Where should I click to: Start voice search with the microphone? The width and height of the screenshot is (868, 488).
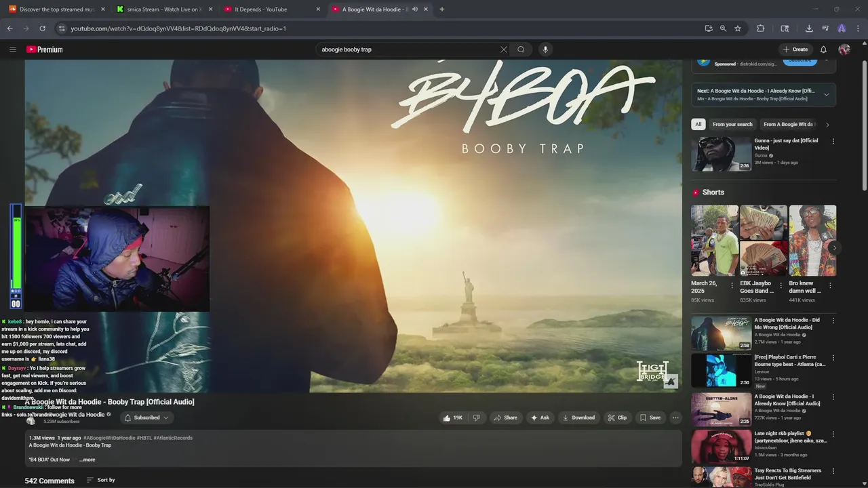(545, 49)
